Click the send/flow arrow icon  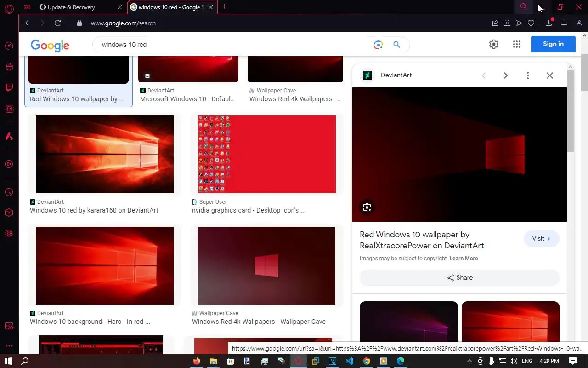(x=519, y=23)
